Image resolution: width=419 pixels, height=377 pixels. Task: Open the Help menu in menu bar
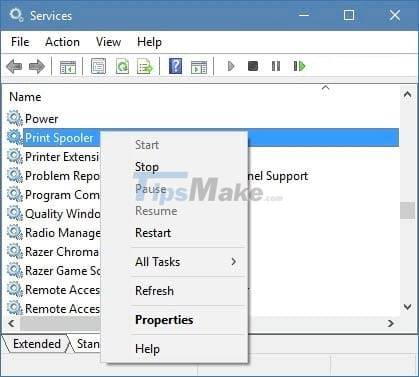click(149, 42)
